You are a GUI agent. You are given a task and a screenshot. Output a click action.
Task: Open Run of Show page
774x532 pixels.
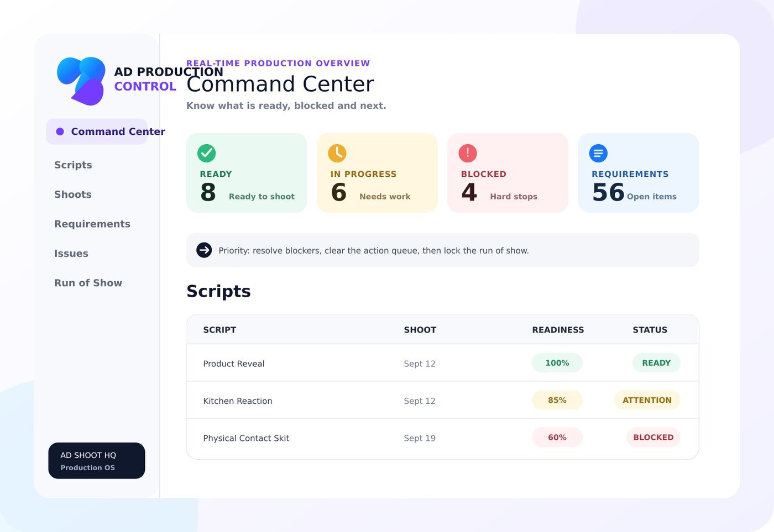(x=88, y=283)
